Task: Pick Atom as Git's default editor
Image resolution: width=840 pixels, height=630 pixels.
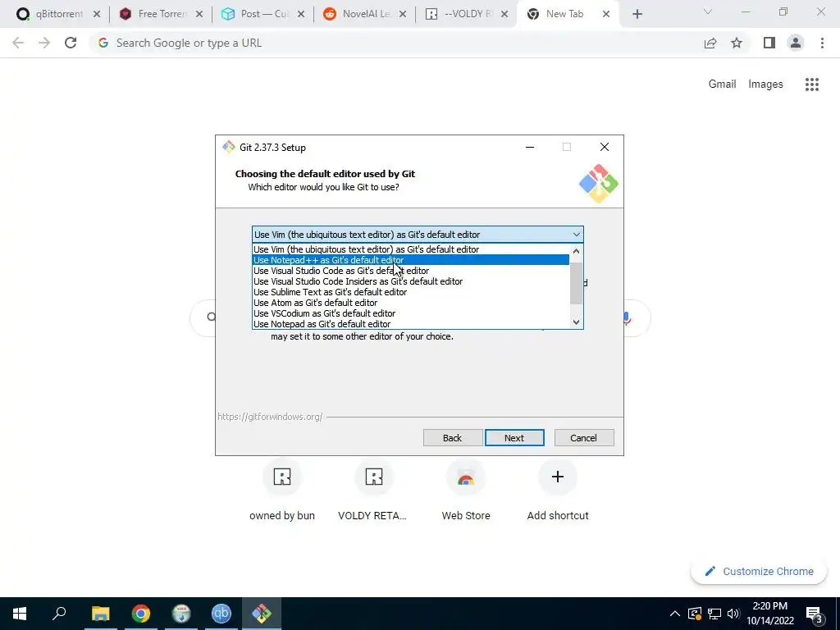Action: (x=410, y=303)
